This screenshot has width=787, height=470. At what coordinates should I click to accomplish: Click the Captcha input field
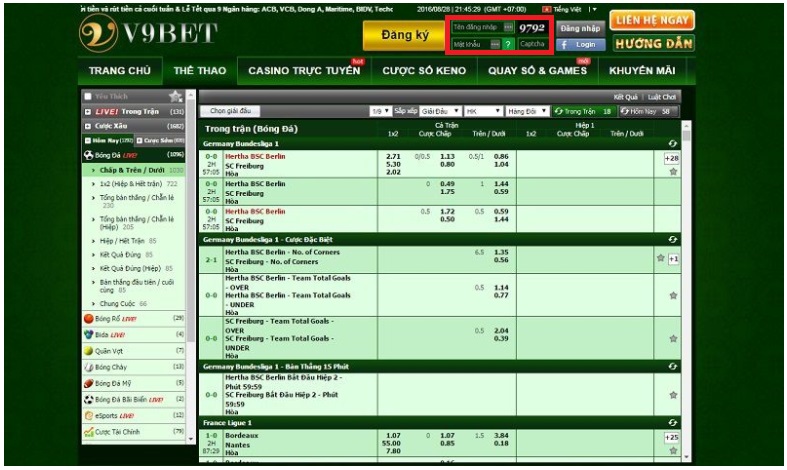[x=533, y=44]
